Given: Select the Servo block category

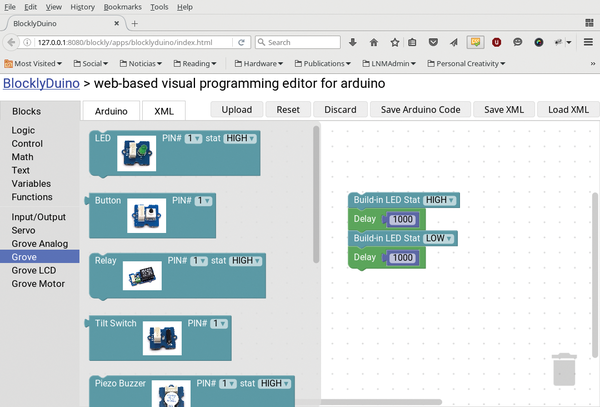Looking at the screenshot, I should pos(23,230).
